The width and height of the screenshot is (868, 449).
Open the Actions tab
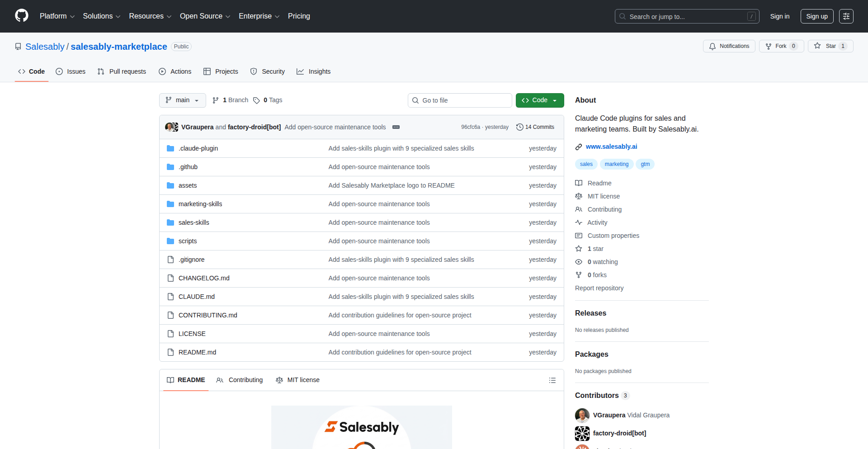point(175,71)
